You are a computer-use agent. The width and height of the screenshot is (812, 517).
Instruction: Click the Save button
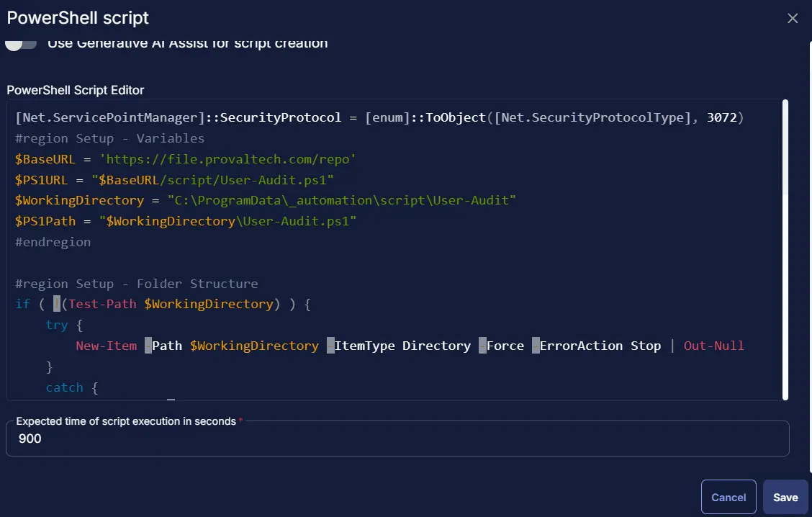(785, 498)
